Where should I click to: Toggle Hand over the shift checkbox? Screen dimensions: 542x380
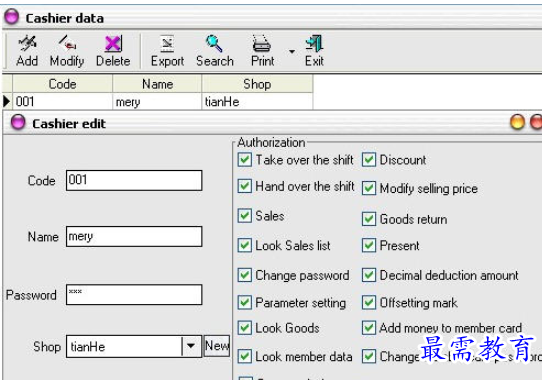[245, 186]
